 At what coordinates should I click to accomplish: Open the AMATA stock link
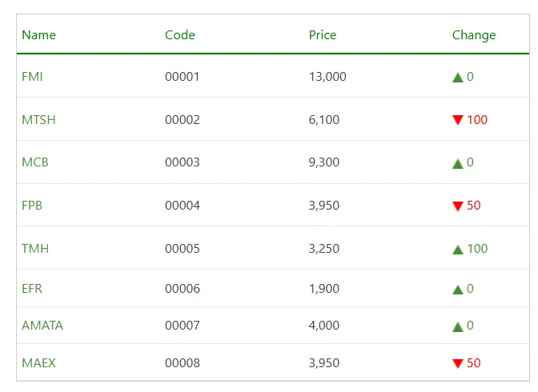(42, 326)
